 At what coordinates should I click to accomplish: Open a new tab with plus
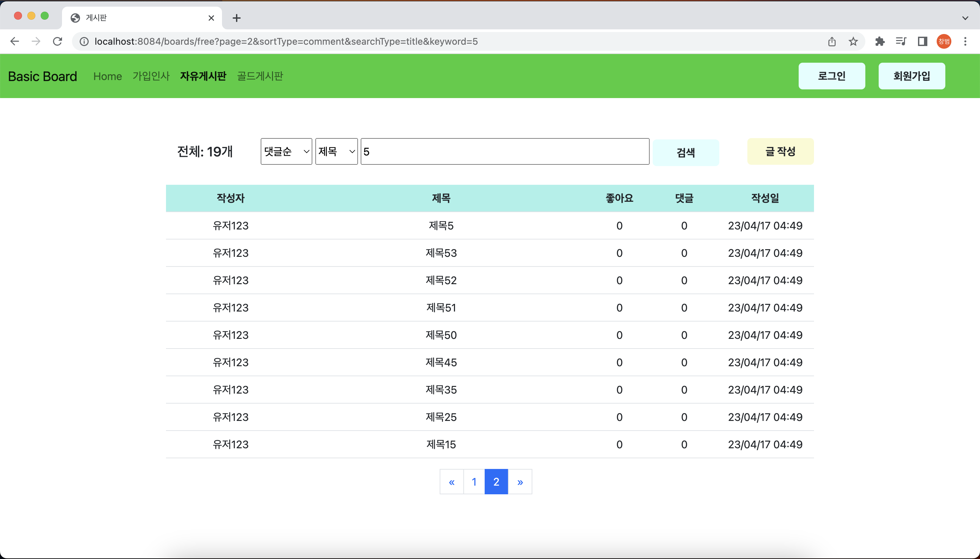tap(237, 18)
